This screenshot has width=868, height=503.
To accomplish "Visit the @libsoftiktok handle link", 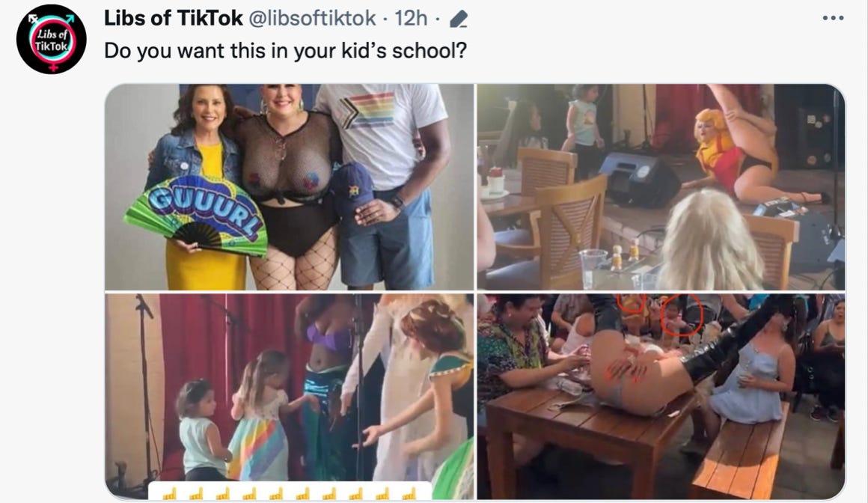I will click(312, 18).
